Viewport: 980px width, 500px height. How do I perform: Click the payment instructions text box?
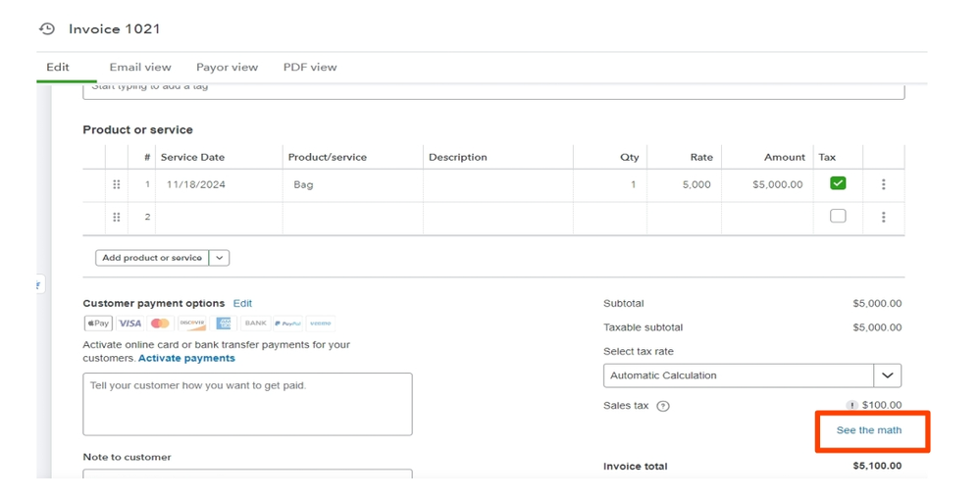247,404
